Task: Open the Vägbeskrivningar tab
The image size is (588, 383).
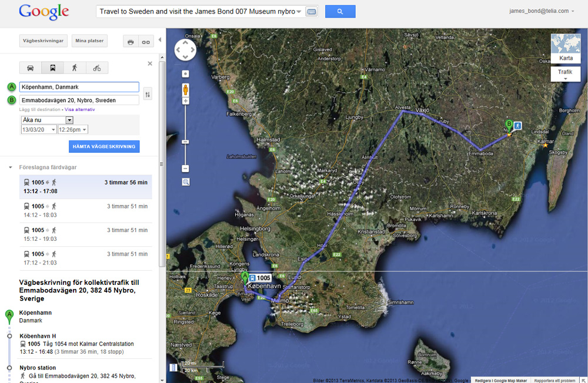Action: coord(44,41)
